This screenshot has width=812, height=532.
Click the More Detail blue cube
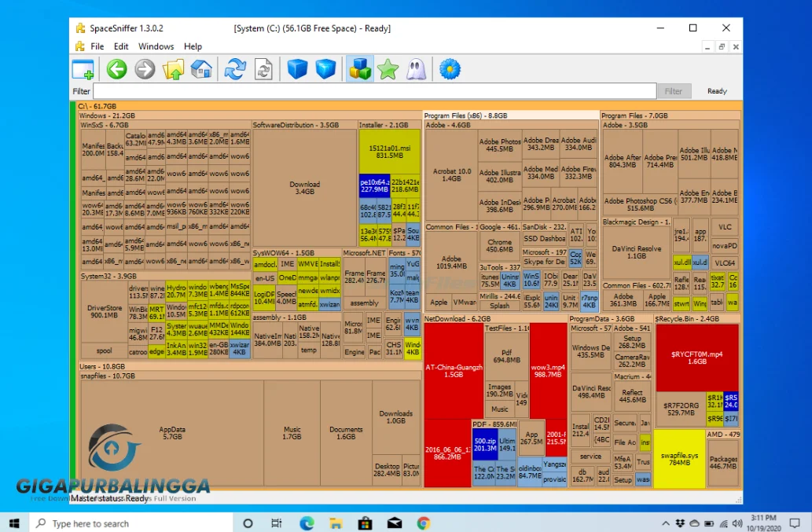click(x=325, y=69)
